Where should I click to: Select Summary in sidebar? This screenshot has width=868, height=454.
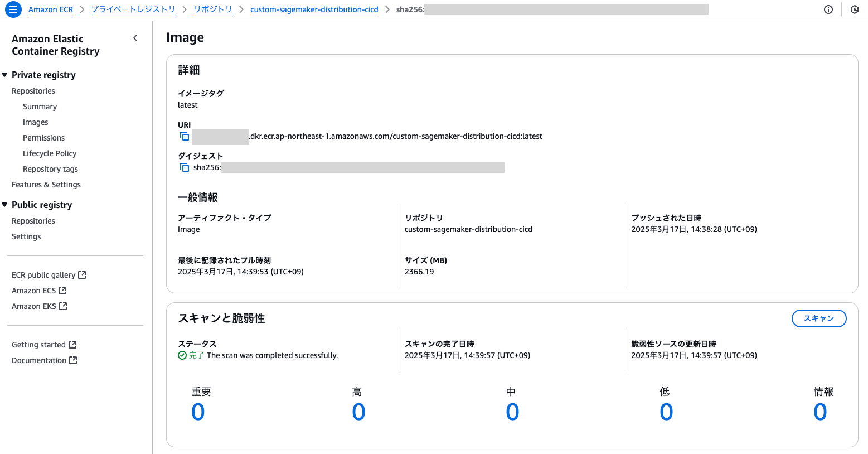tap(40, 107)
